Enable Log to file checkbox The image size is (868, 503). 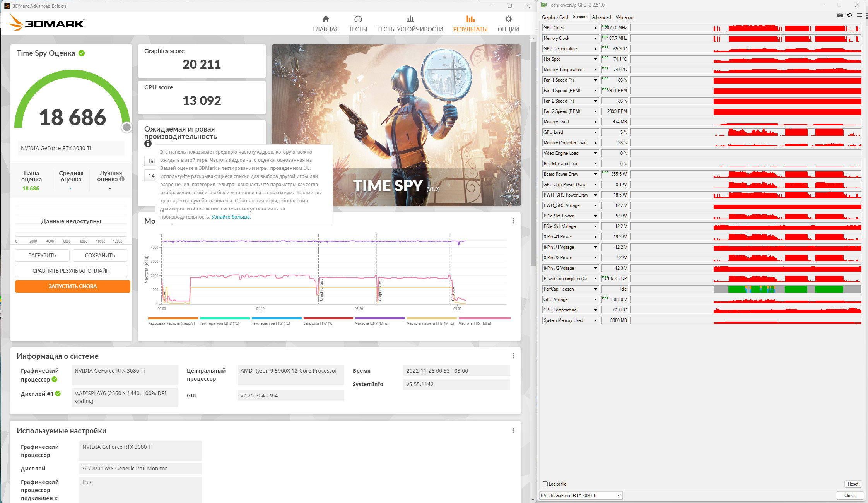[x=545, y=484]
